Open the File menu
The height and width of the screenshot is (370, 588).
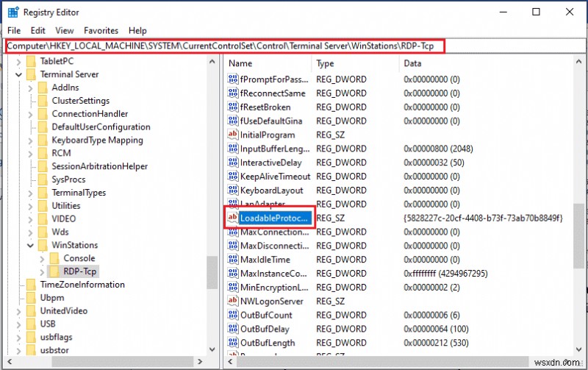(x=14, y=31)
